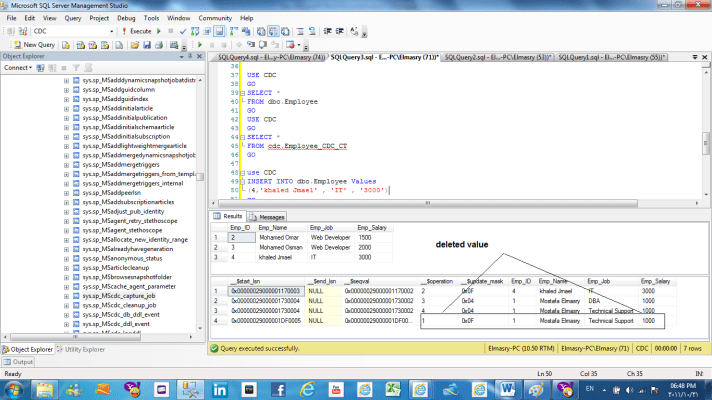Open the Connect dropdown in Object Explorer
The image size is (712, 400).
pyautogui.click(x=18, y=68)
